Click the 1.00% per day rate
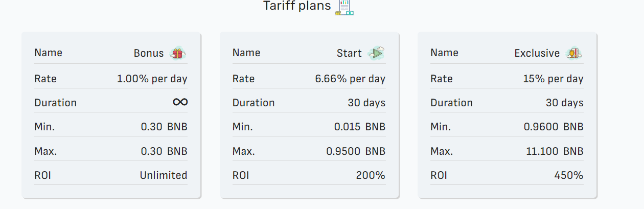 (x=152, y=79)
